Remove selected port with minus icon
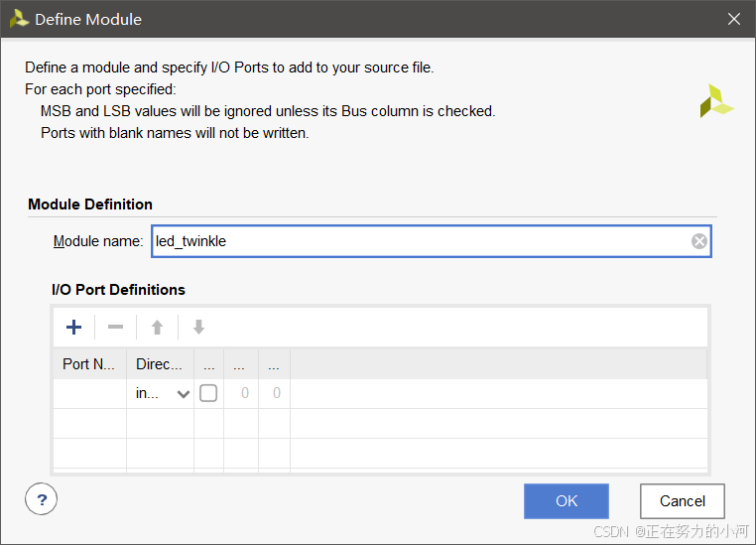Viewport: 756px width, 545px height. (x=115, y=327)
